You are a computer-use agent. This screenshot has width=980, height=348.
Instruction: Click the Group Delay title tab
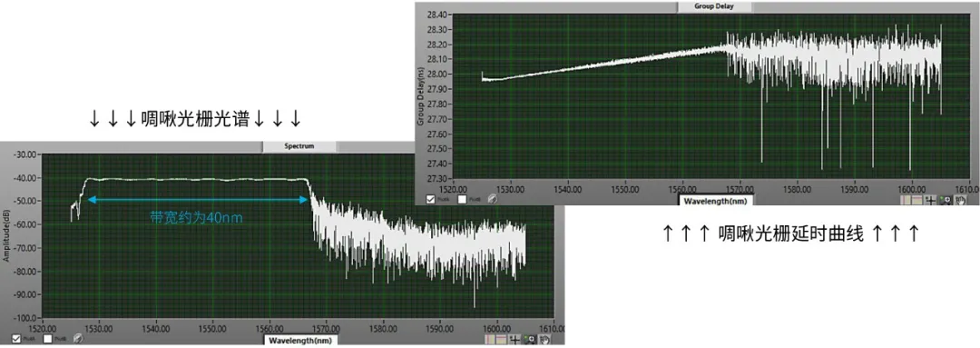tap(714, 6)
